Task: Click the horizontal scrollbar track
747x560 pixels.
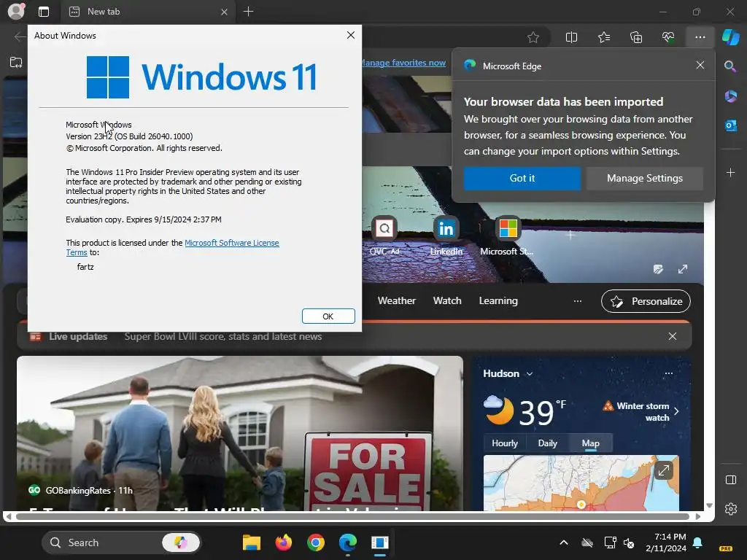Action: pyautogui.click(x=352, y=516)
